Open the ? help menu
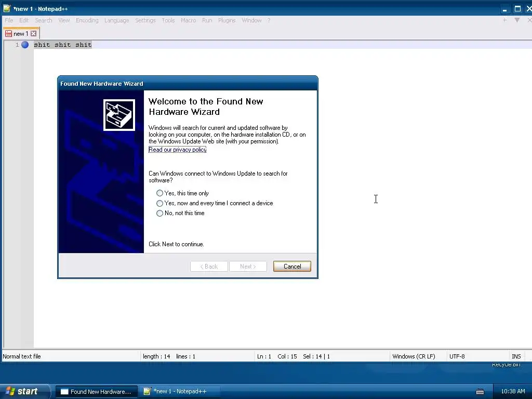 [269, 20]
